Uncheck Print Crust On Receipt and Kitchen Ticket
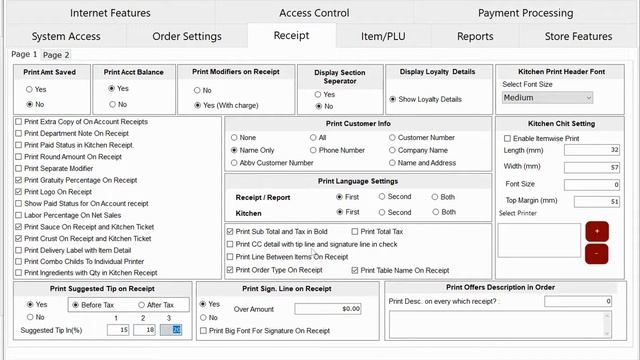 [18, 238]
